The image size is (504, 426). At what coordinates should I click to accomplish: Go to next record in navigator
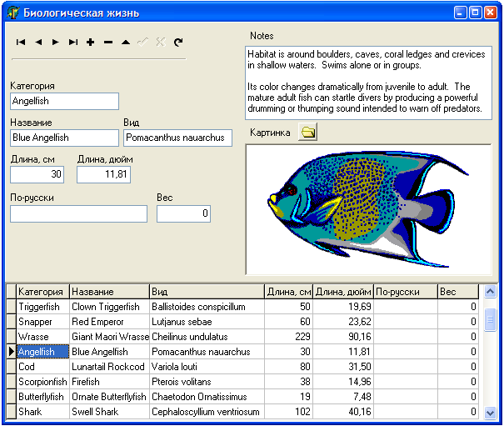[56, 43]
